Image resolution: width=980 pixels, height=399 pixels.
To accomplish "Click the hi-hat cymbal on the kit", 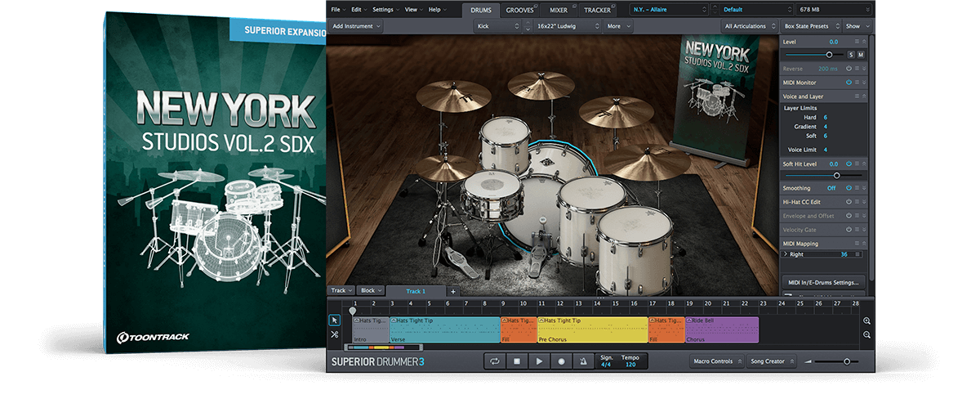I will click(445, 169).
